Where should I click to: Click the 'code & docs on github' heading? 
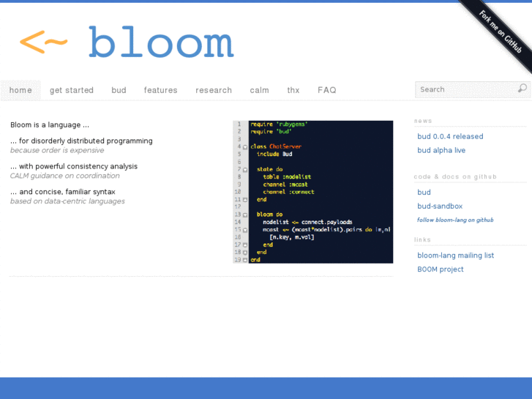455,176
